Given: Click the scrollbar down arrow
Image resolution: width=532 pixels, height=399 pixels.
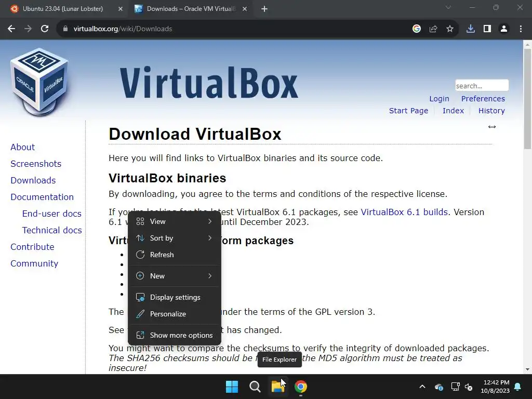Looking at the screenshot, I should coord(527,369).
